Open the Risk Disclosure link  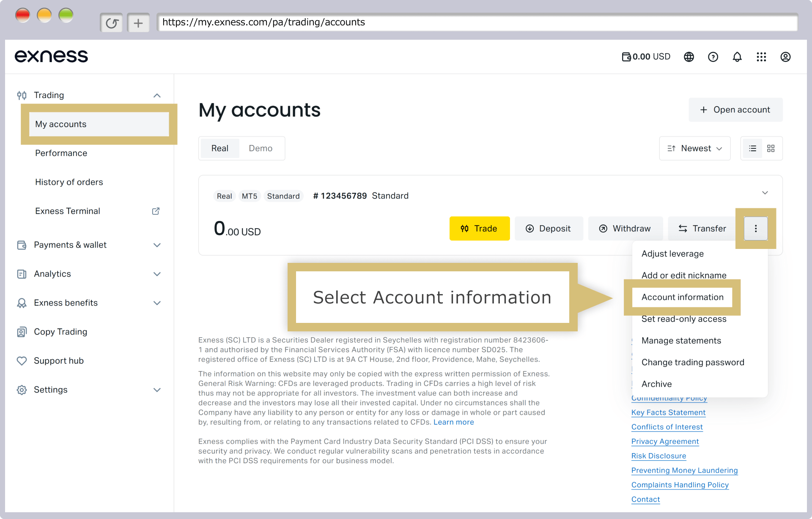tap(658, 456)
